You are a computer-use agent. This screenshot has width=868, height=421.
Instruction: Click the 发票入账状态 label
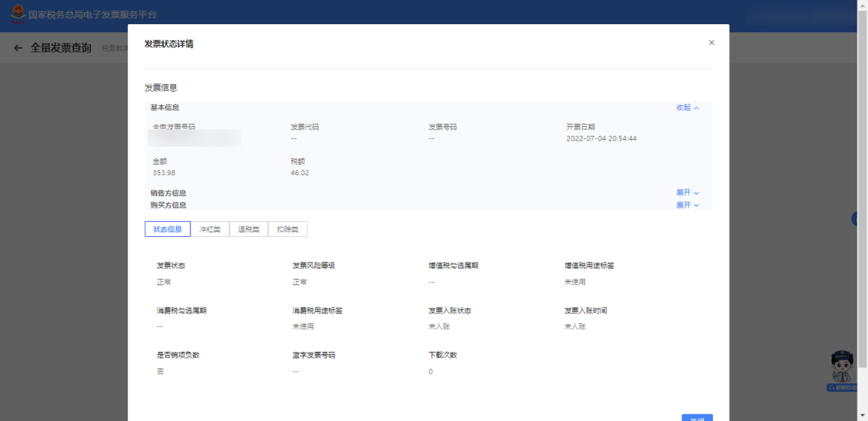(450, 311)
